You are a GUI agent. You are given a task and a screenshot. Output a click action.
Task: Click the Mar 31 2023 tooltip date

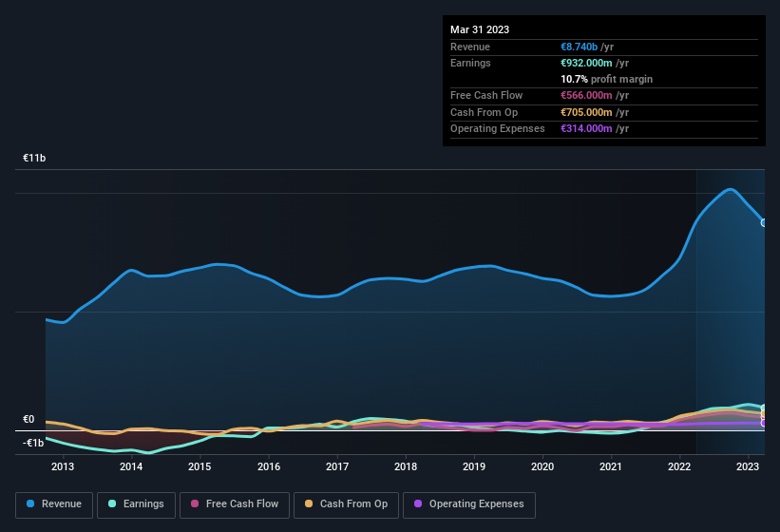tap(480, 29)
